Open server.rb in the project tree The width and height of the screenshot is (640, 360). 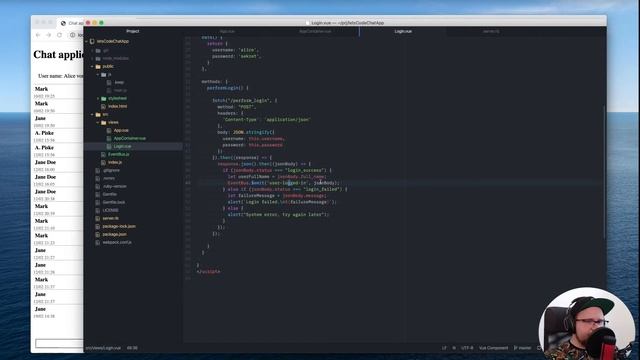point(110,218)
